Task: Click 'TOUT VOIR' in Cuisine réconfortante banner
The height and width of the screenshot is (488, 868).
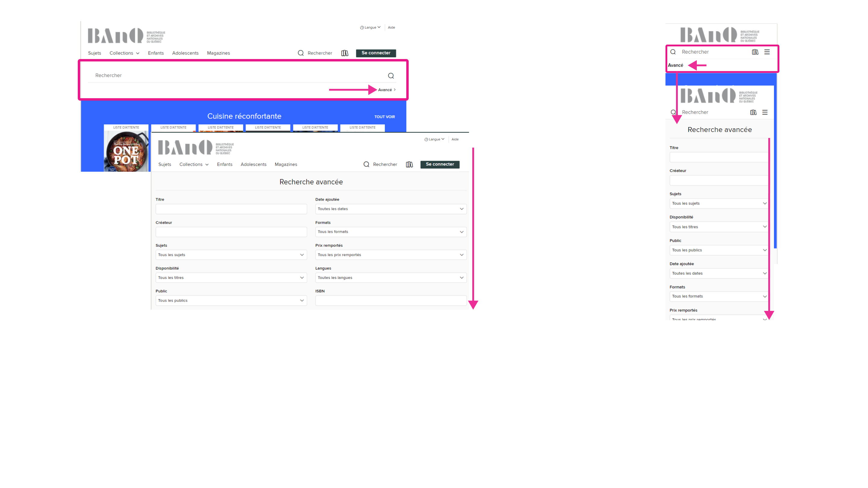Action: 385,117
